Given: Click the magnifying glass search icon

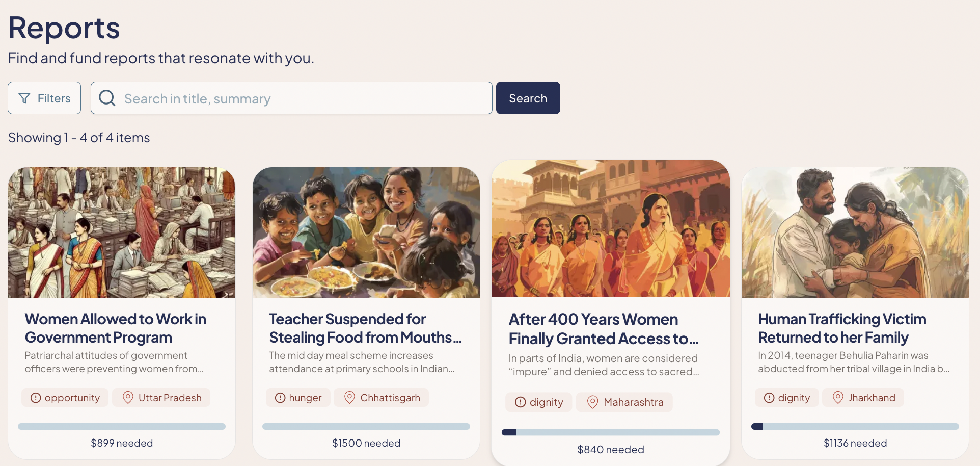Looking at the screenshot, I should tap(107, 98).
